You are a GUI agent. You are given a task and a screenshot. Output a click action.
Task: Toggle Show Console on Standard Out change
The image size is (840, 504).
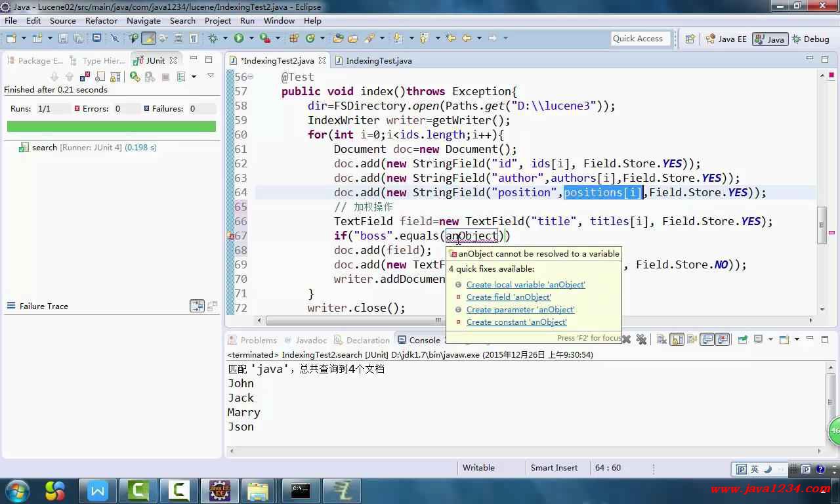(707, 339)
